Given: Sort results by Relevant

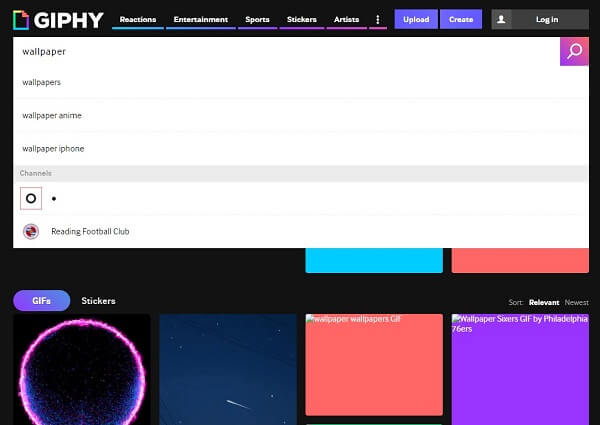Looking at the screenshot, I should (x=544, y=303).
